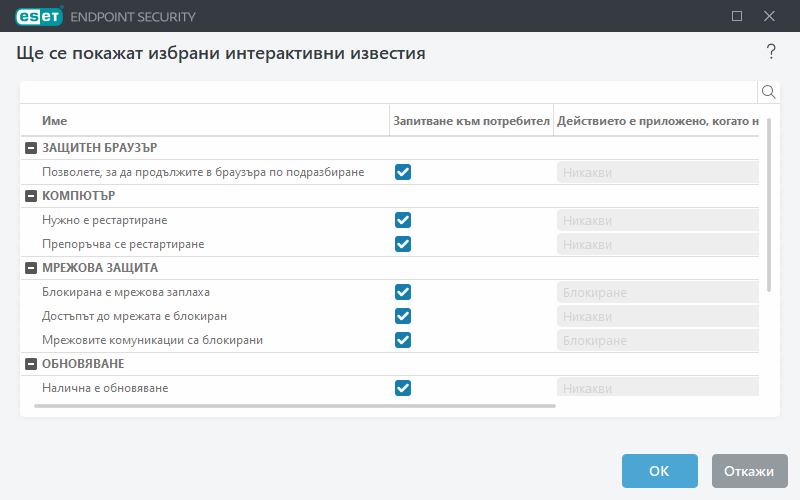
Task: Open action dropdown for 'Блокирана е мрежова заплаха'
Action: point(658,292)
